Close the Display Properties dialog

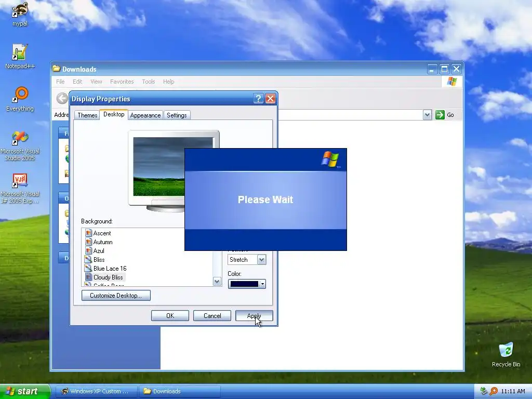click(270, 99)
